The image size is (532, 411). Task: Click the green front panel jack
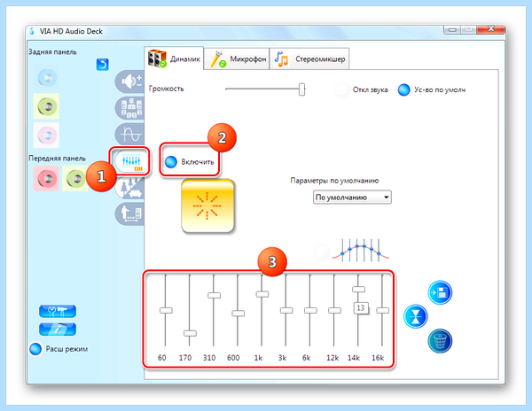click(x=74, y=178)
